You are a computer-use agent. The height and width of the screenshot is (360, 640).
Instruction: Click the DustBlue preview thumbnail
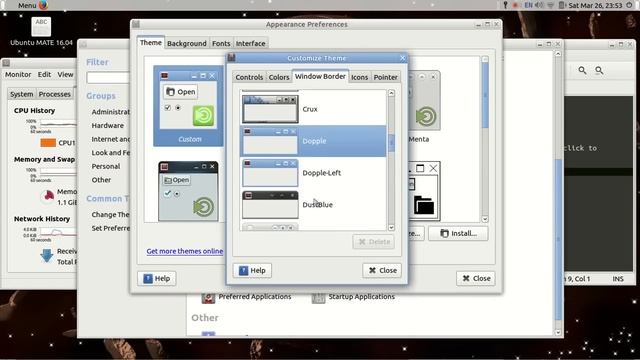pyautogui.click(x=270, y=204)
